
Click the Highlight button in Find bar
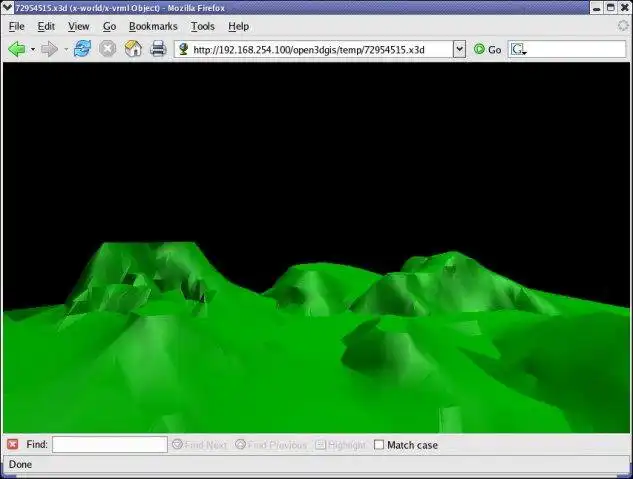340,445
